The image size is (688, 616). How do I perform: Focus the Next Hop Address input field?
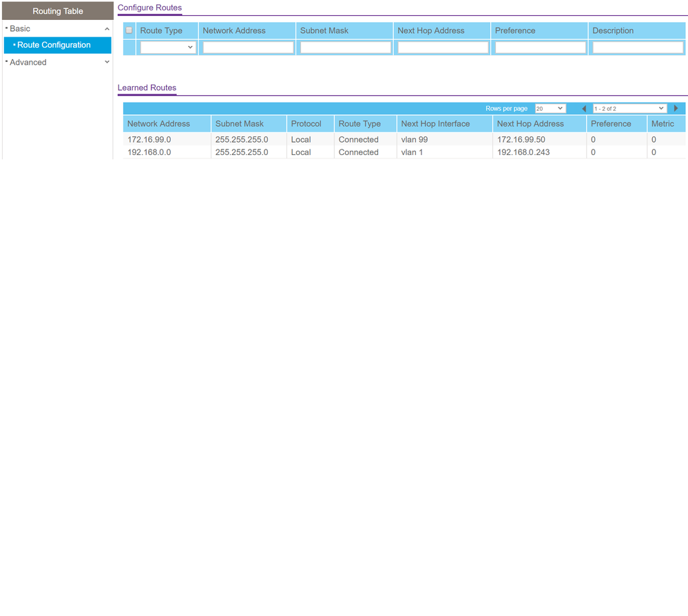(443, 48)
